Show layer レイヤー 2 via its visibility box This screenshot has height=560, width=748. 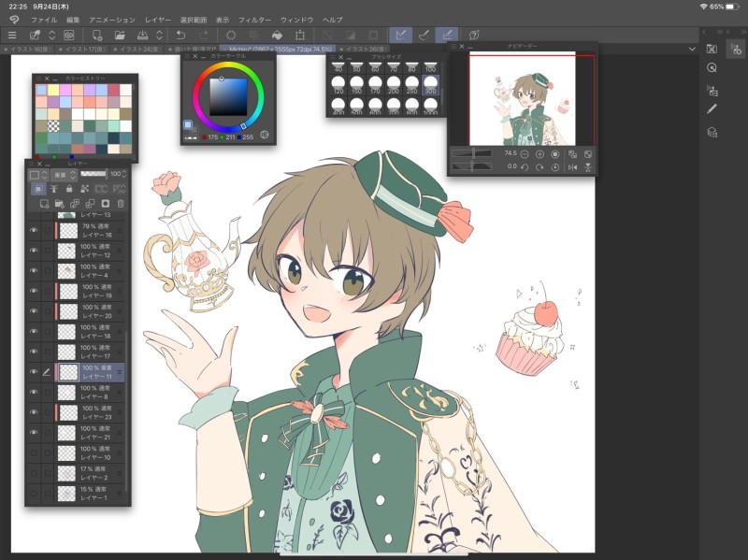pyautogui.click(x=34, y=473)
